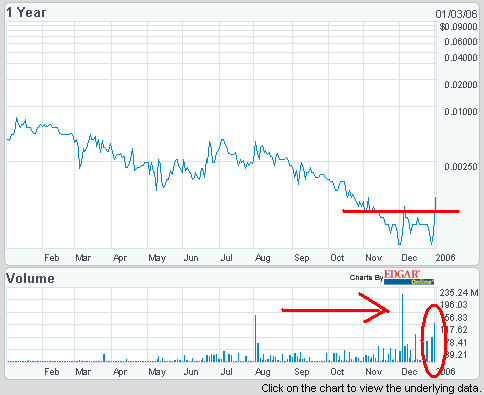Click 'Sep' on the volume chart axis
Viewport: 484px width, 395px height.
click(x=302, y=372)
